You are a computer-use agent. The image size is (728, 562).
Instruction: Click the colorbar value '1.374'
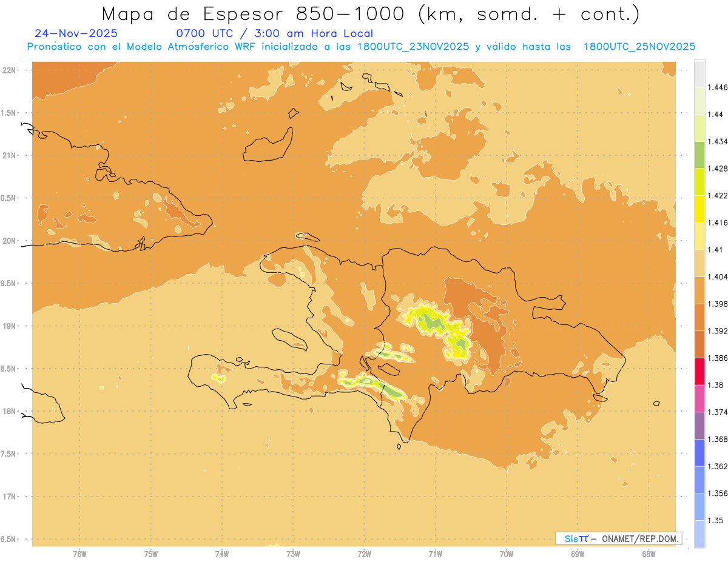[x=718, y=412]
